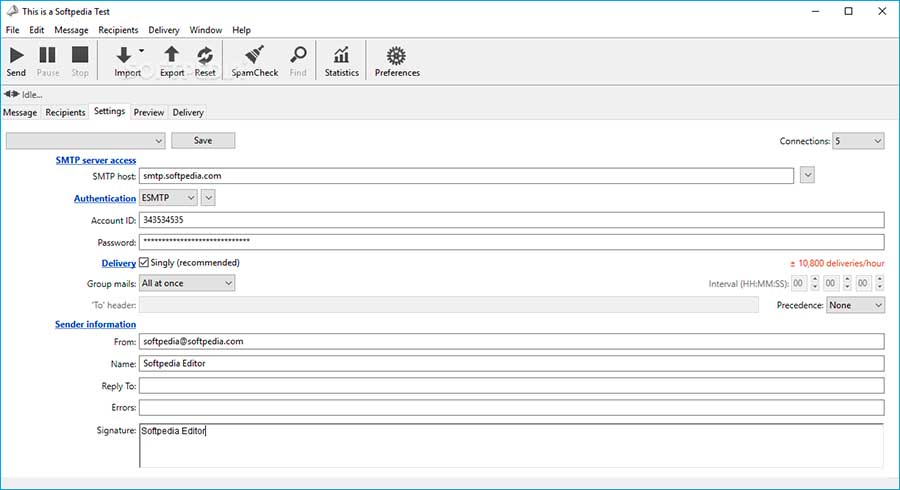Click into the Reply To field

point(511,386)
